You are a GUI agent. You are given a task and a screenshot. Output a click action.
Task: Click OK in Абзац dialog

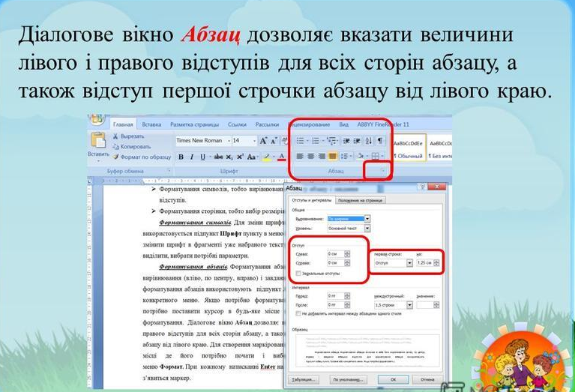pyautogui.click(x=393, y=379)
